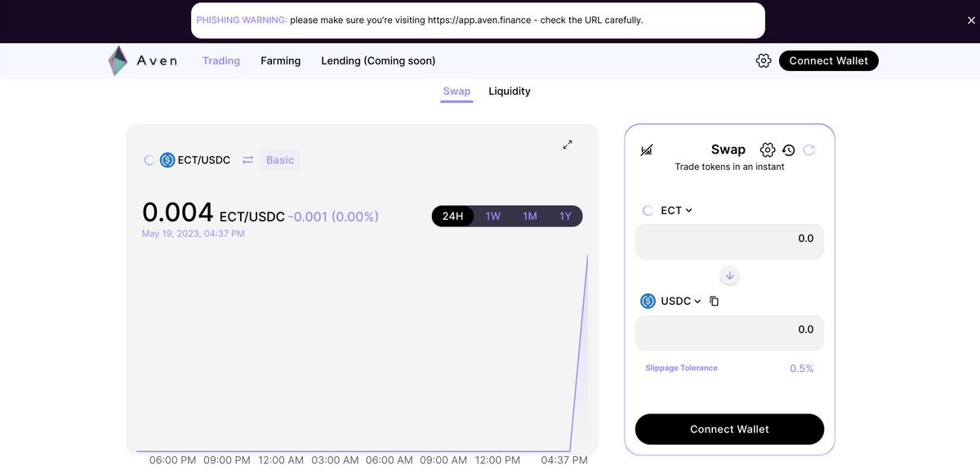Click the -0.001 (0.00%) price change
Screen dimensions: 980x474
coord(333,217)
